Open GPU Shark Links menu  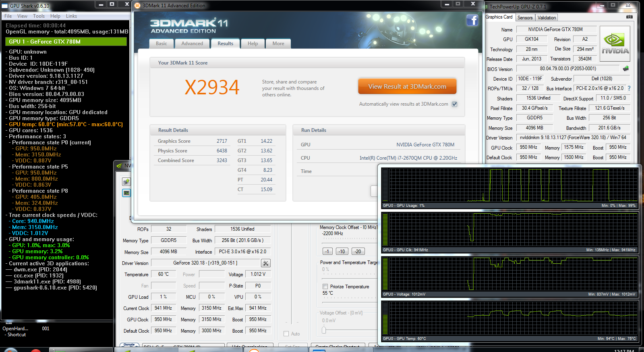pyautogui.click(x=71, y=16)
